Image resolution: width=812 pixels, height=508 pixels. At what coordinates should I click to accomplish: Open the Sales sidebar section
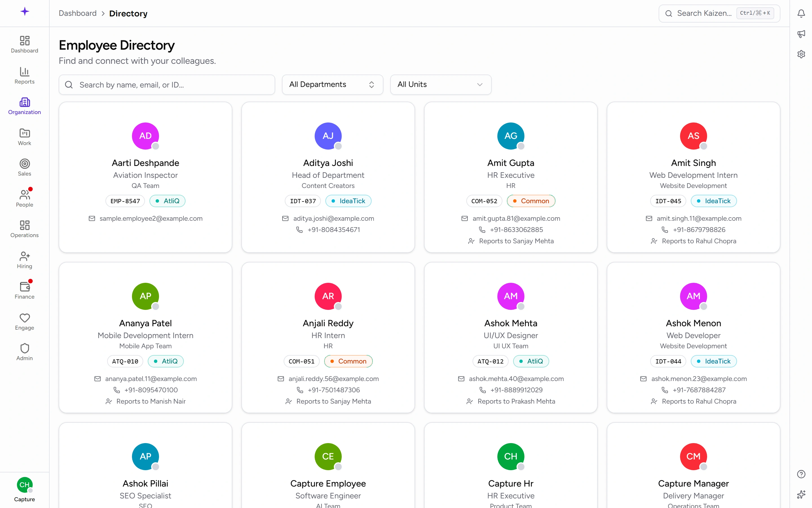[25, 168]
